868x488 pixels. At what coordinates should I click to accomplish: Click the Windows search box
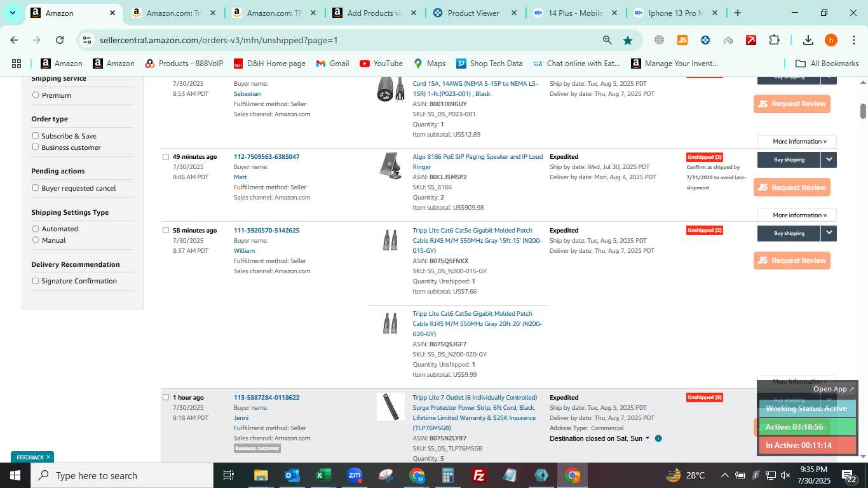point(121,475)
